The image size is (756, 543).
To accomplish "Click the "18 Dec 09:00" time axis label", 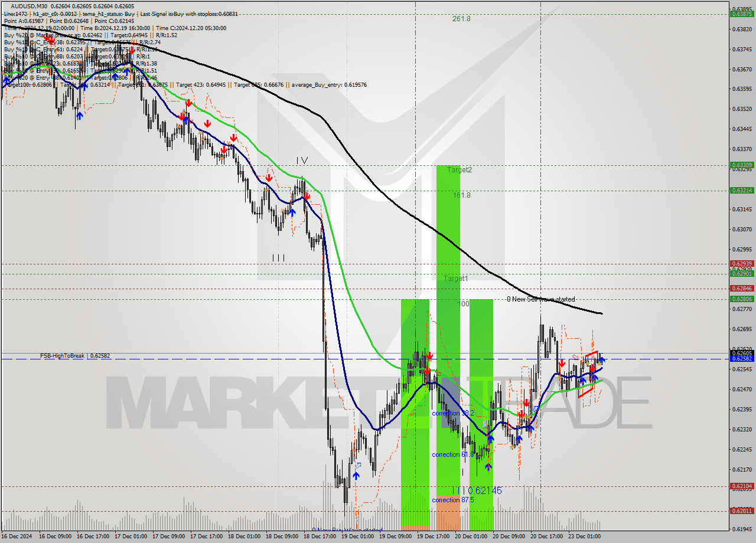I will 283,537.
